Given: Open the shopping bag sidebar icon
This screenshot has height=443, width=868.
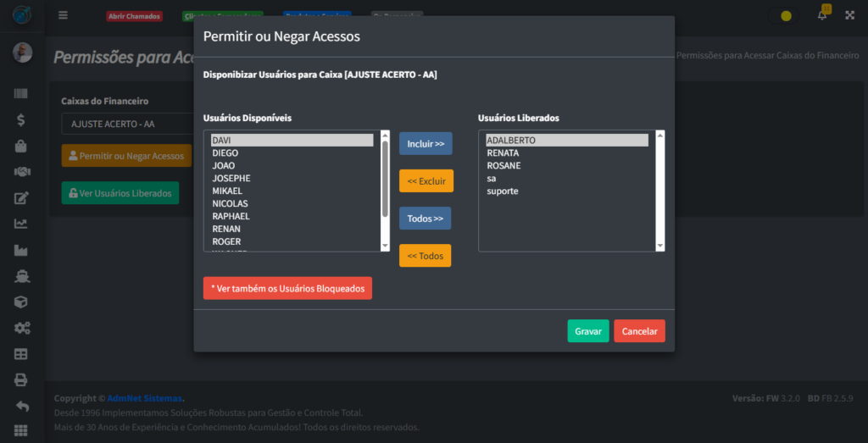Looking at the screenshot, I should [x=21, y=147].
